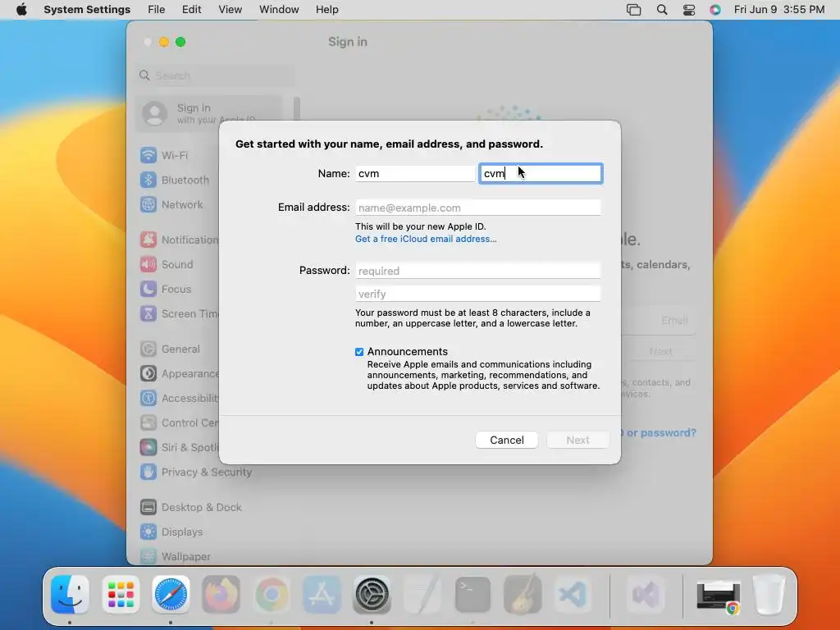The width and height of the screenshot is (840, 630).
Task: Click the date and time in menu bar
Action: [779, 10]
